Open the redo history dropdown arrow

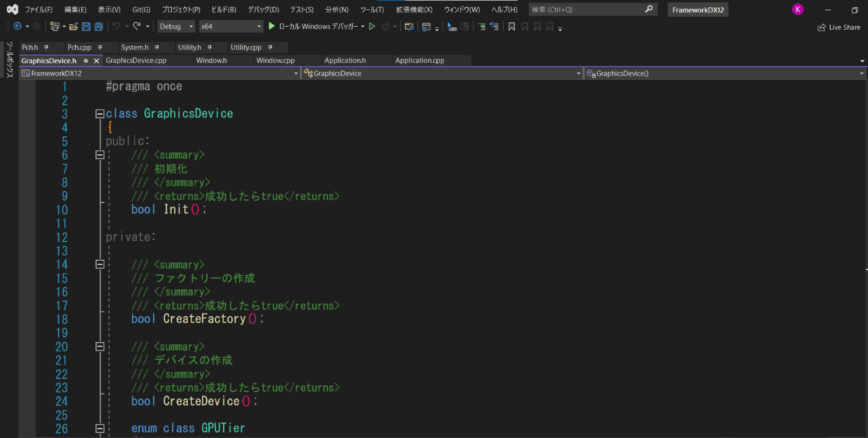[x=148, y=27]
